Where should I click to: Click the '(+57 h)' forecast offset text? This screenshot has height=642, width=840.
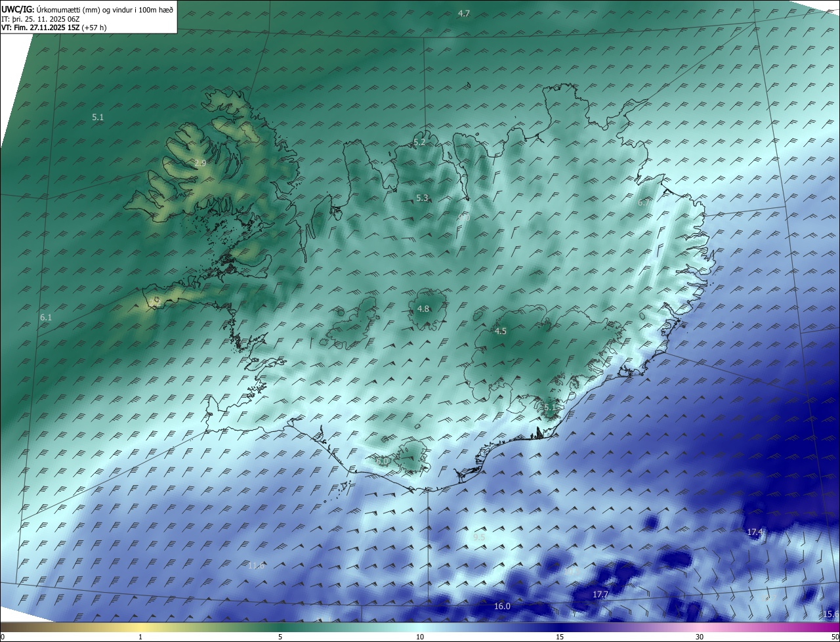pos(94,28)
